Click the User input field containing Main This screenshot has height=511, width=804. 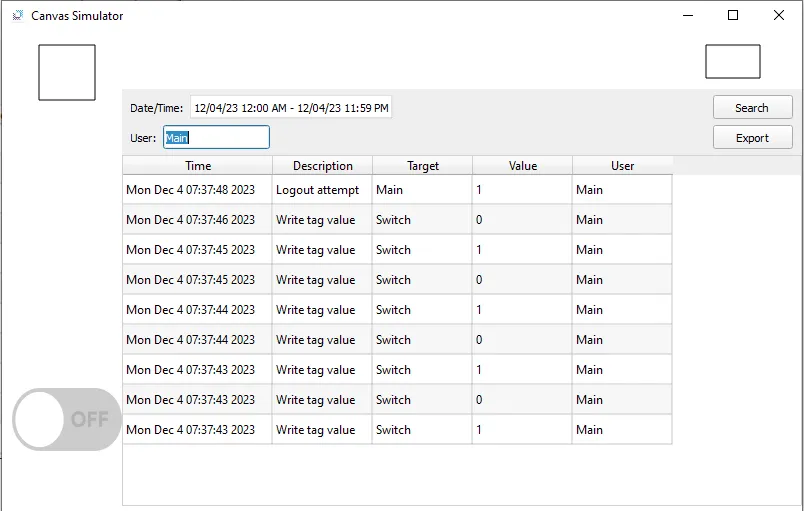pyautogui.click(x=216, y=138)
